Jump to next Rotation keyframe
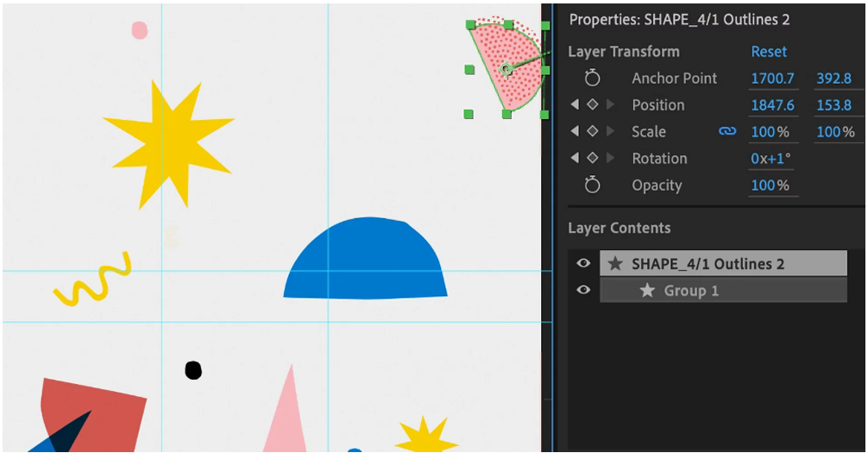The image size is (868, 453). pos(610,159)
